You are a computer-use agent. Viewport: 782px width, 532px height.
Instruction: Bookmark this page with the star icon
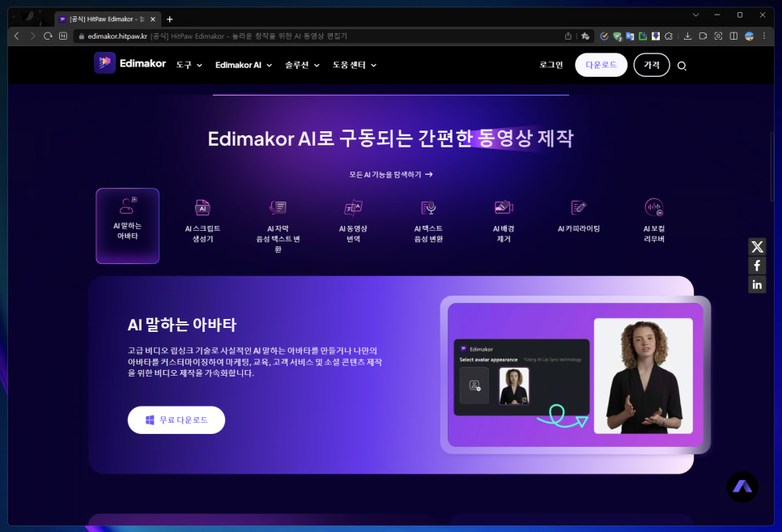[585, 36]
